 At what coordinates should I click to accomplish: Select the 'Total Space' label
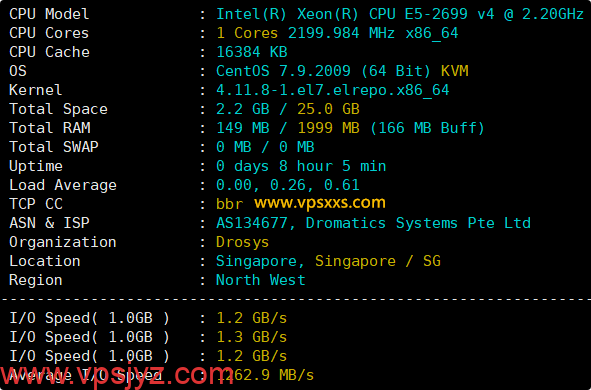[58, 109]
